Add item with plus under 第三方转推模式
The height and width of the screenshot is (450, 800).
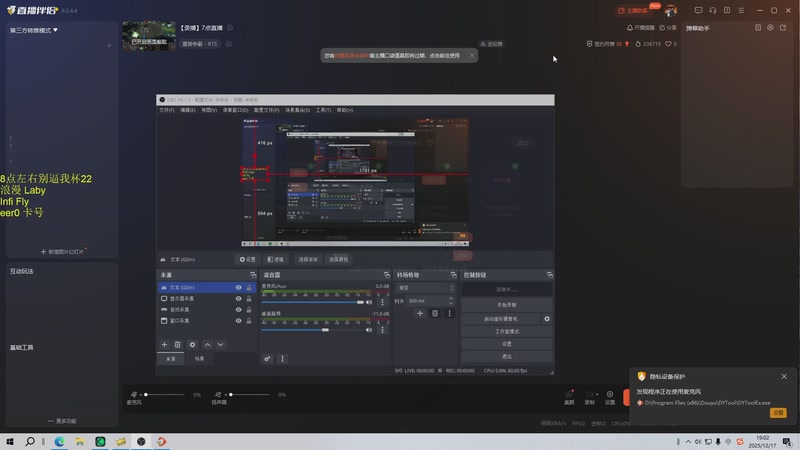point(109,45)
